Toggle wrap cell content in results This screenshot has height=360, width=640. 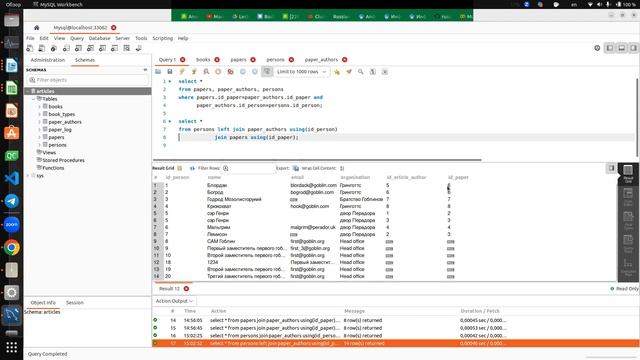[342, 168]
